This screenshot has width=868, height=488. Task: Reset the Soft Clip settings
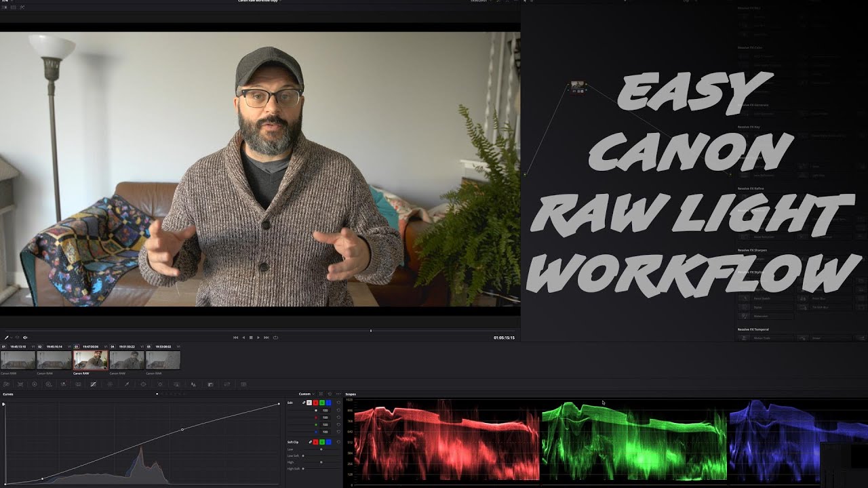click(x=338, y=442)
